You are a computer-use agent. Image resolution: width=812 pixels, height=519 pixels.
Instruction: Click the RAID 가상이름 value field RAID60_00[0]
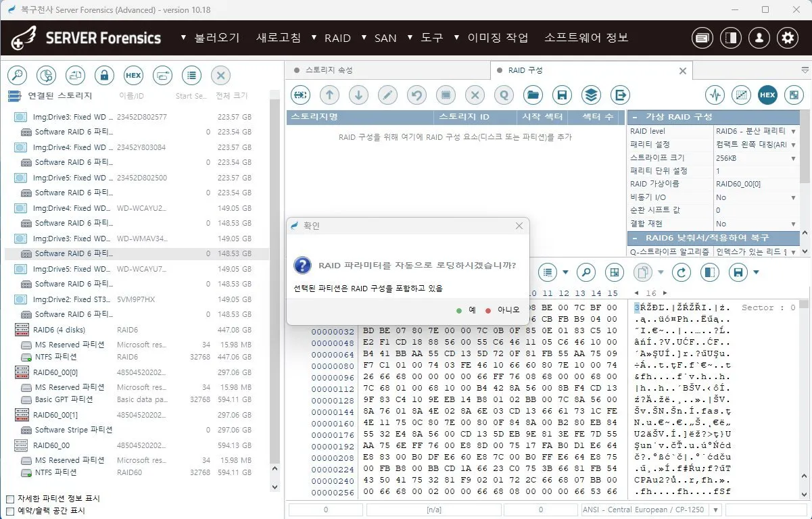(757, 184)
